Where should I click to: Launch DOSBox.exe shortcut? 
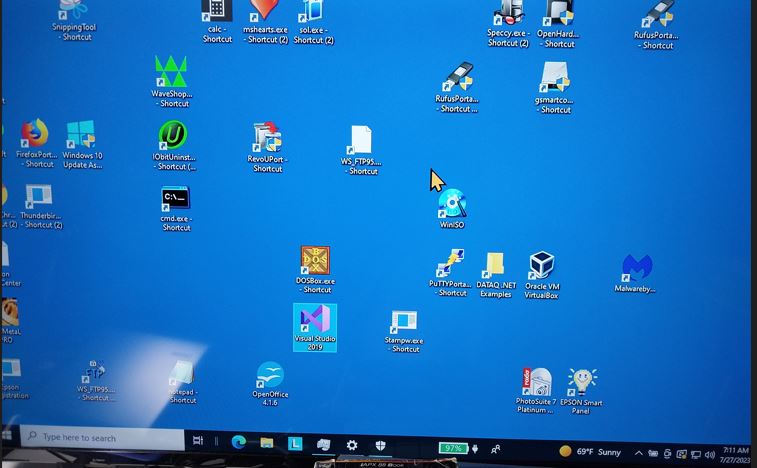coord(315,269)
